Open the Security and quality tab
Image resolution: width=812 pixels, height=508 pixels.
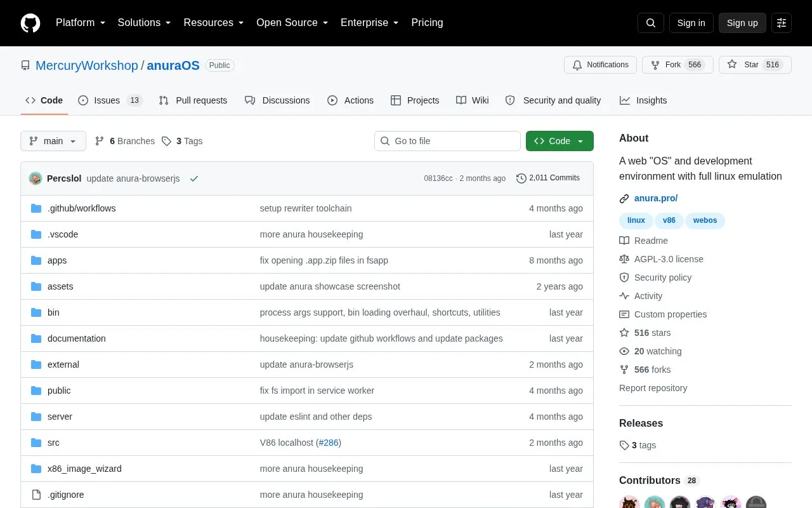[x=553, y=100]
